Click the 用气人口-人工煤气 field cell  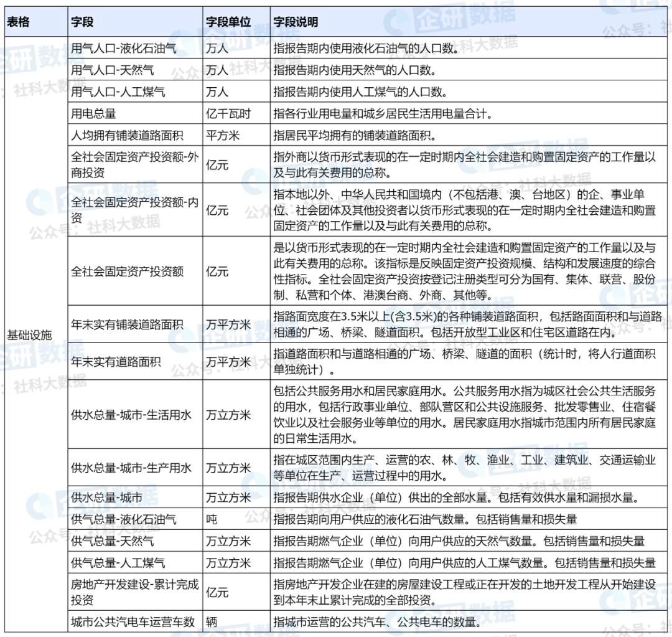(135, 92)
